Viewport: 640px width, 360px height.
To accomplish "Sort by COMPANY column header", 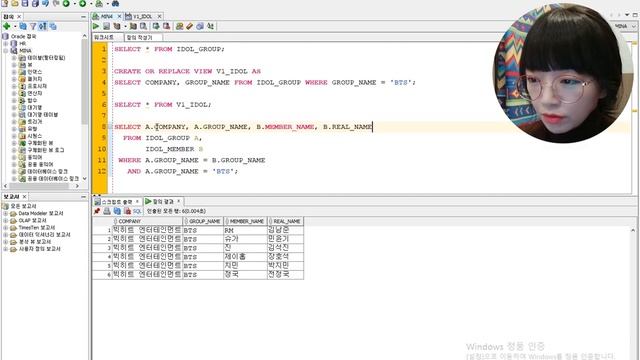I will 147,221.
